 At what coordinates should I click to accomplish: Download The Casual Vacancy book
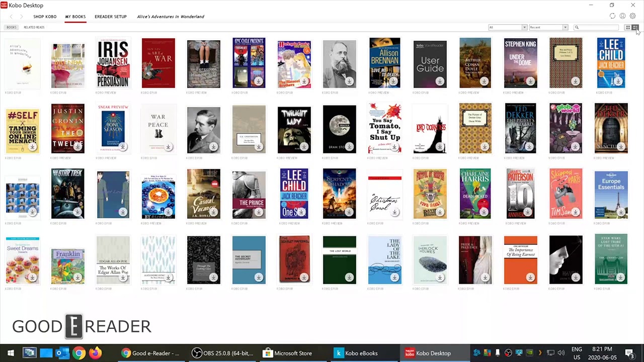click(x=213, y=212)
